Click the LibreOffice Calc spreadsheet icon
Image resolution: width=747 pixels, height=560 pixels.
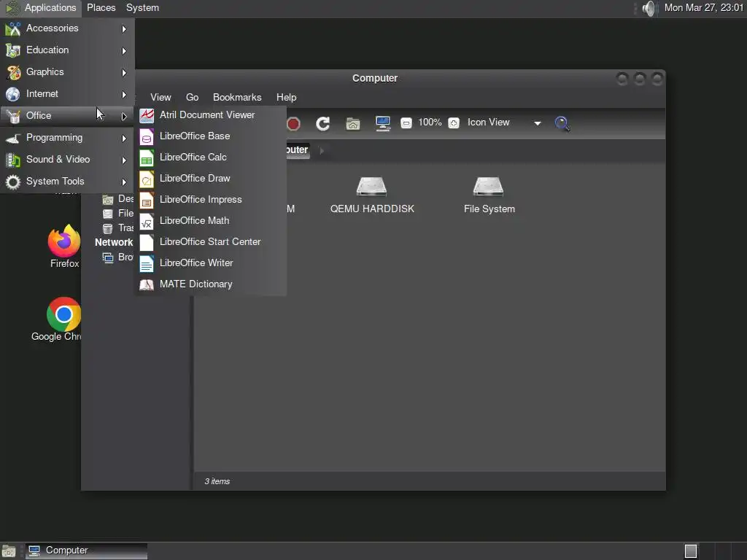(x=146, y=157)
